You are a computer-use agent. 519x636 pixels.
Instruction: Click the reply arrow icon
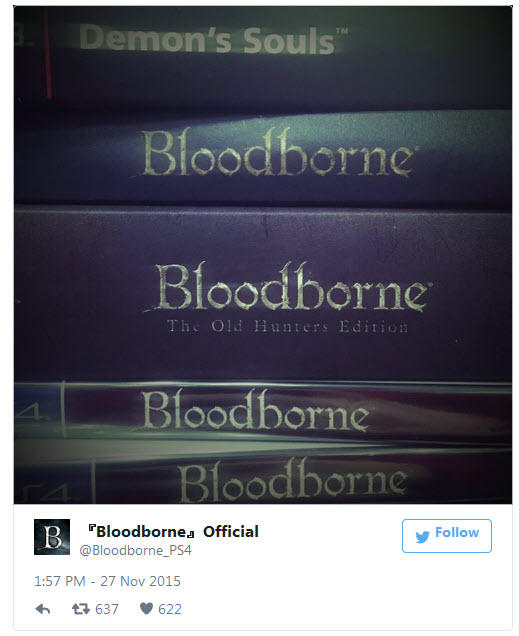[x=43, y=609]
